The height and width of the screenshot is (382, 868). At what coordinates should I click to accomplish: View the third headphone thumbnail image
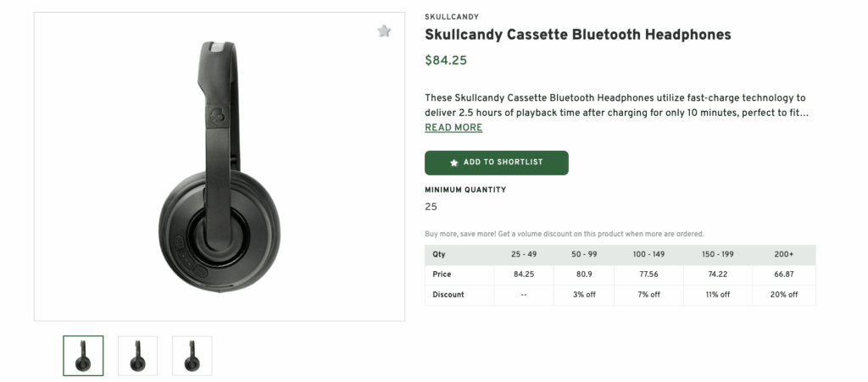coord(192,356)
